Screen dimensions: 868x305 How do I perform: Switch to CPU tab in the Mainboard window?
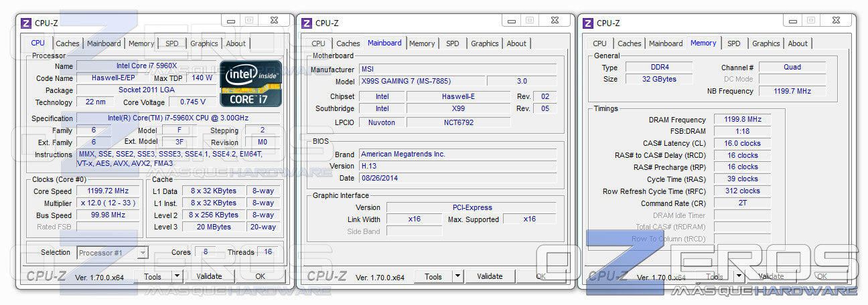point(319,43)
